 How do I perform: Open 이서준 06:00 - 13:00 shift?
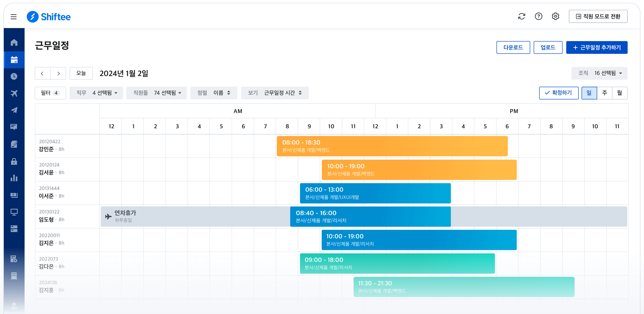pyautogui.click(x=375, y=193)
